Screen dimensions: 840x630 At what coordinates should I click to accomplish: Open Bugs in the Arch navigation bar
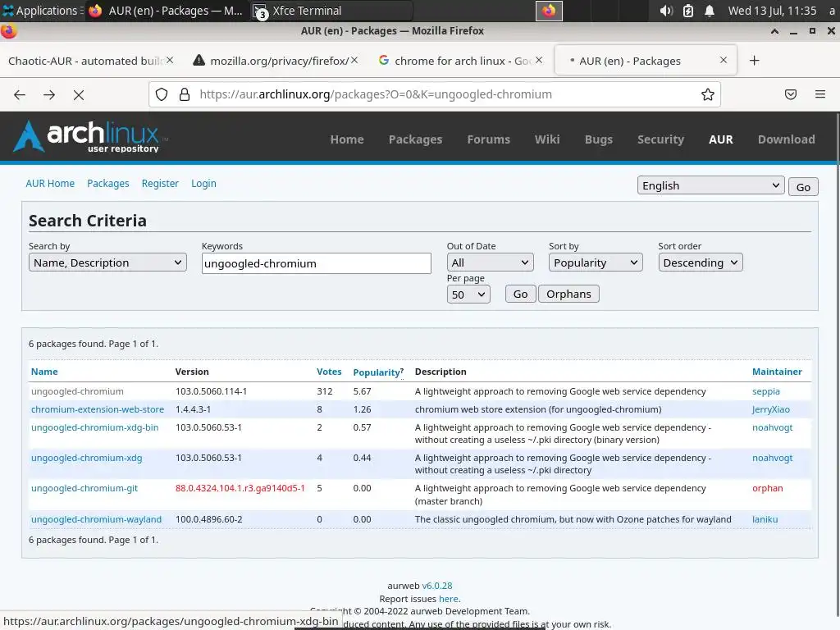coord(598,139)
